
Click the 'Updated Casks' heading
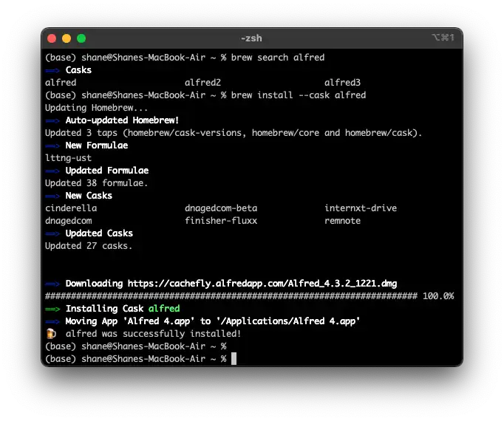coord(99,233)
